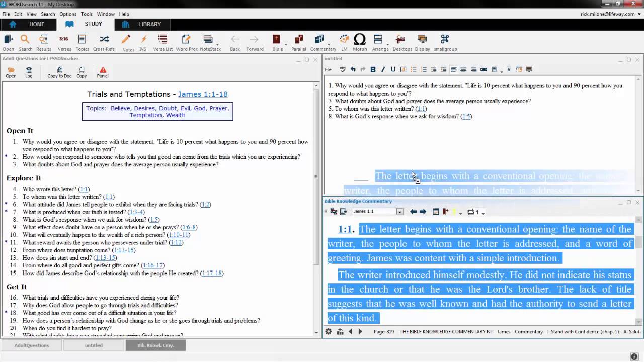
Task: Follow the Temptation topic link
Action: click(x=145, y=115)
